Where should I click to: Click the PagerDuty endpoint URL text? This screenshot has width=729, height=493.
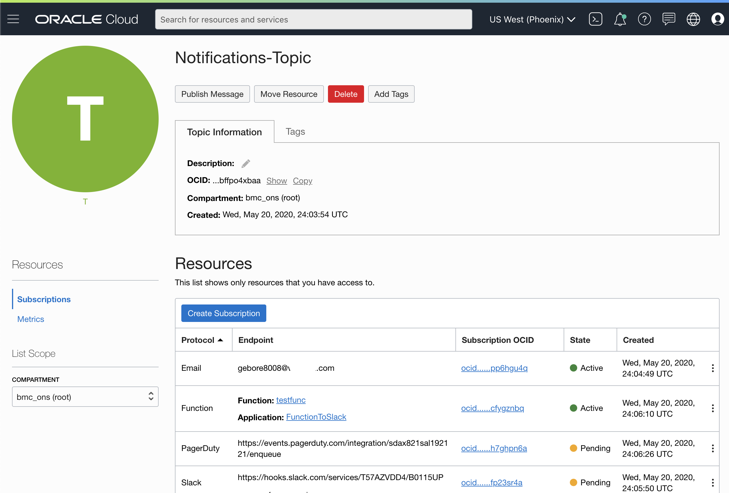[343, 448]
